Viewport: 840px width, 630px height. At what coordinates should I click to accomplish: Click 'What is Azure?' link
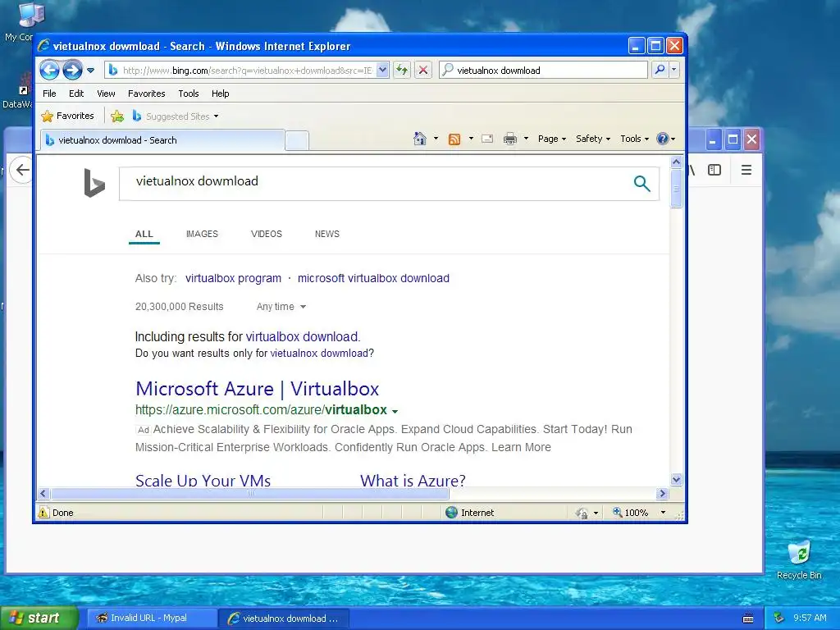[413, 481]
